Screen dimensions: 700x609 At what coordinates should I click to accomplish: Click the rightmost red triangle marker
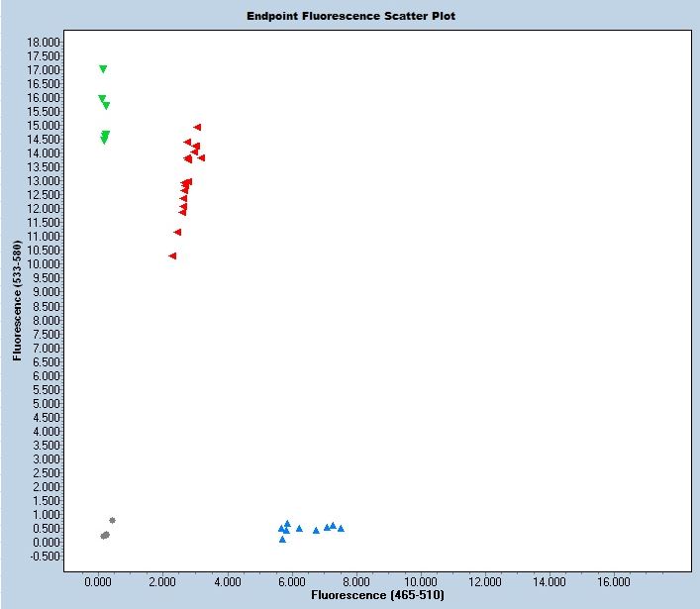pos(201,157)
